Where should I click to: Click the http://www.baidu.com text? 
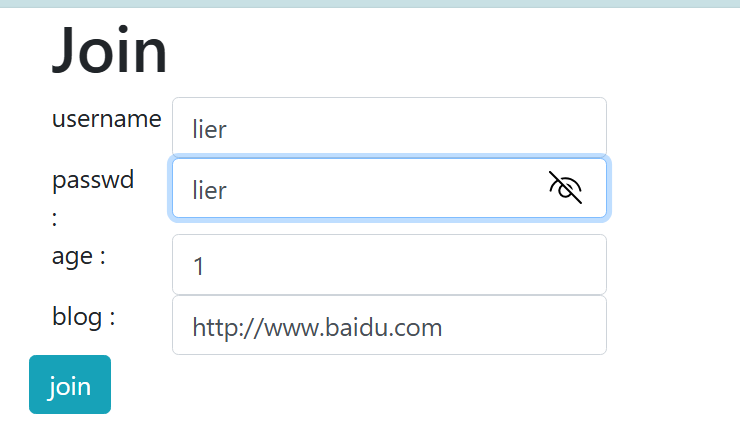click(x=317, y=328)
